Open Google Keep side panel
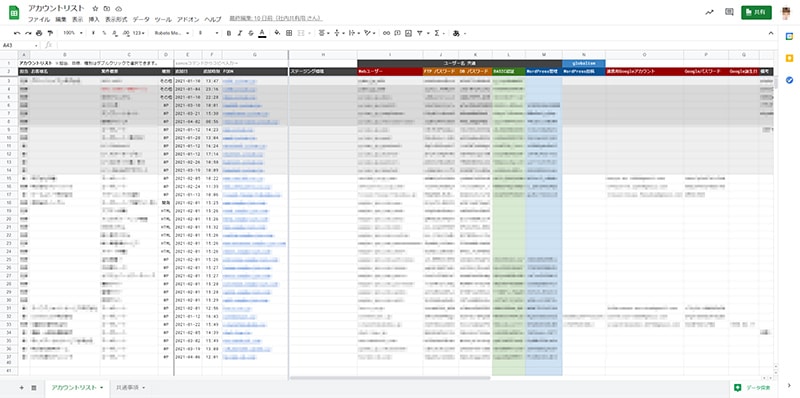 tap(789, 58)
